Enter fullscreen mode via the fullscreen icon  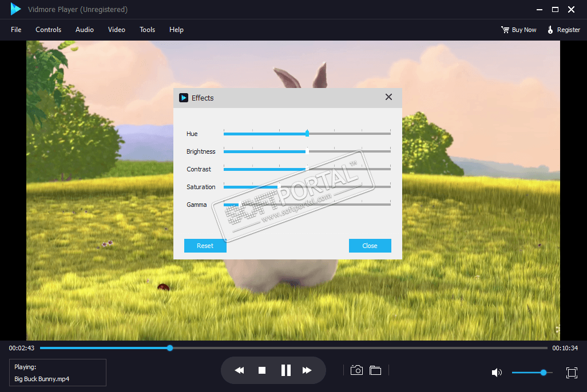click(572, 373)
